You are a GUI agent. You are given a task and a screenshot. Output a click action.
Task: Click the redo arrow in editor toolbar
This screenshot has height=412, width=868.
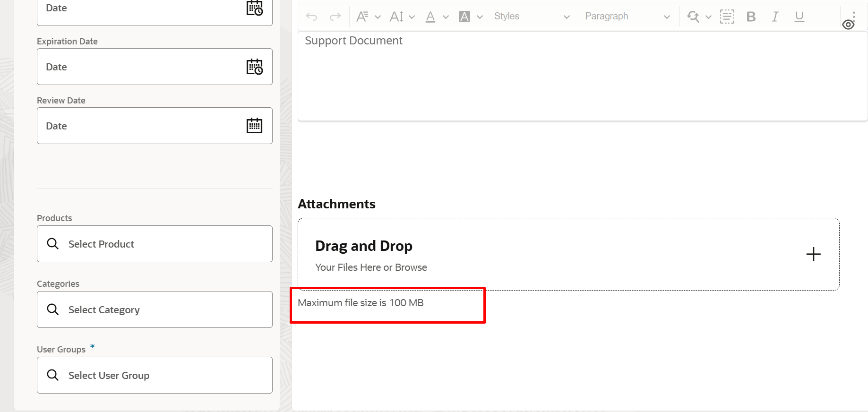point(335,17)
